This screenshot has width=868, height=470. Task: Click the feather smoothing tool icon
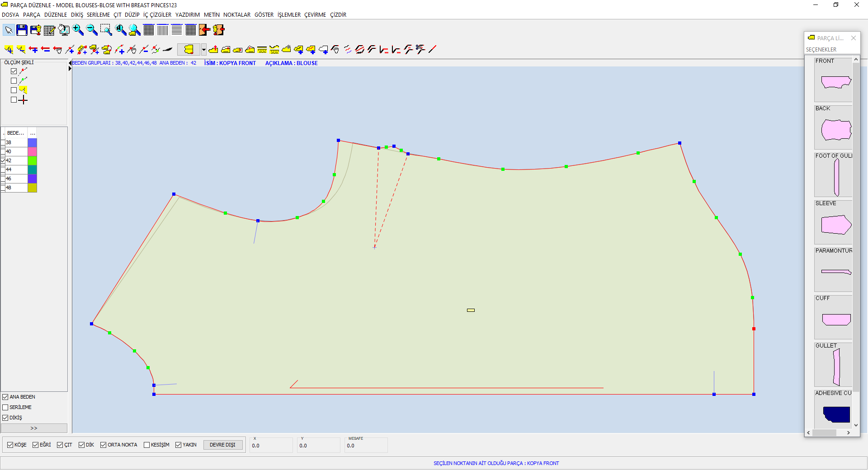coord(167,49)
